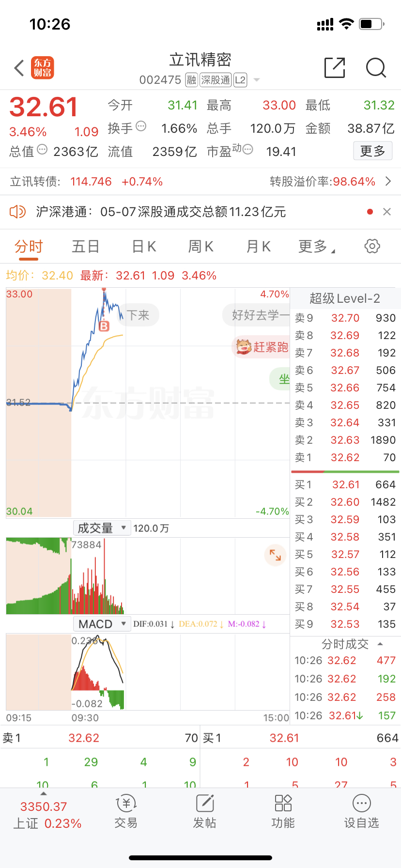Open the 东方财富 logo icon
Screen dimensions: 401x868
click(x=43, y=68)
